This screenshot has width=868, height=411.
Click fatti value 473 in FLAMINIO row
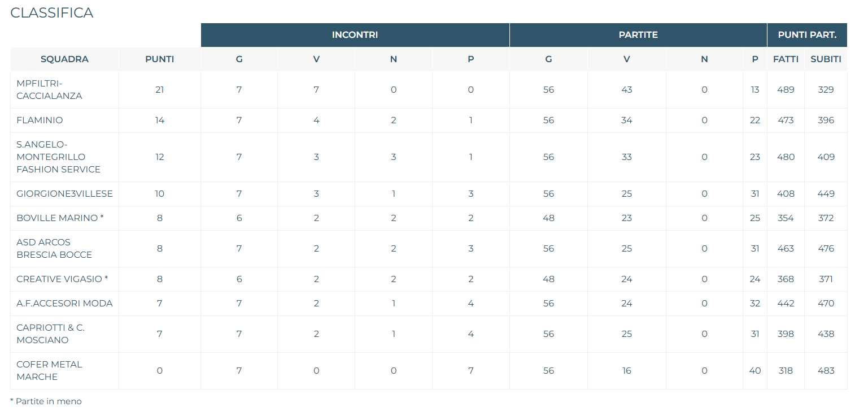(786, 120)
